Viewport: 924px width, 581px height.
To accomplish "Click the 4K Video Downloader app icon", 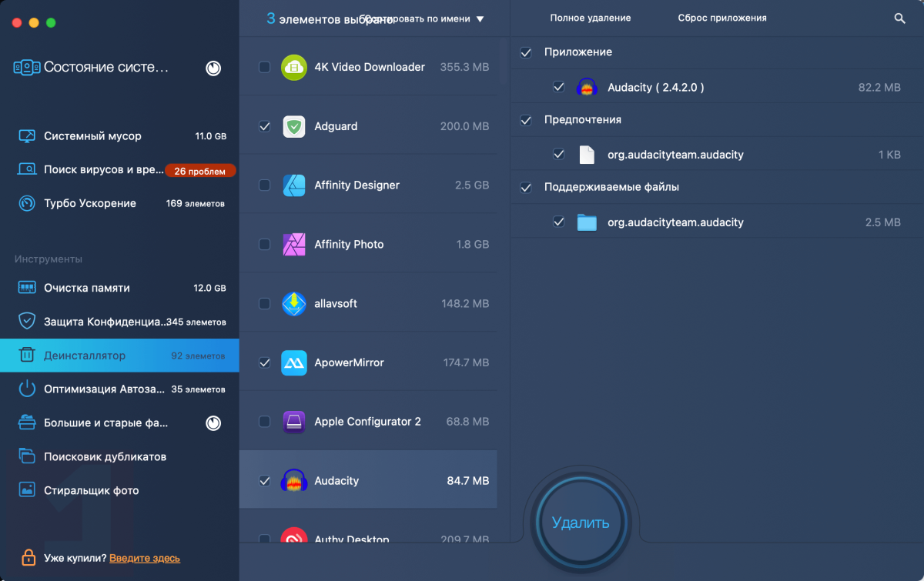I will coord(294,67).
